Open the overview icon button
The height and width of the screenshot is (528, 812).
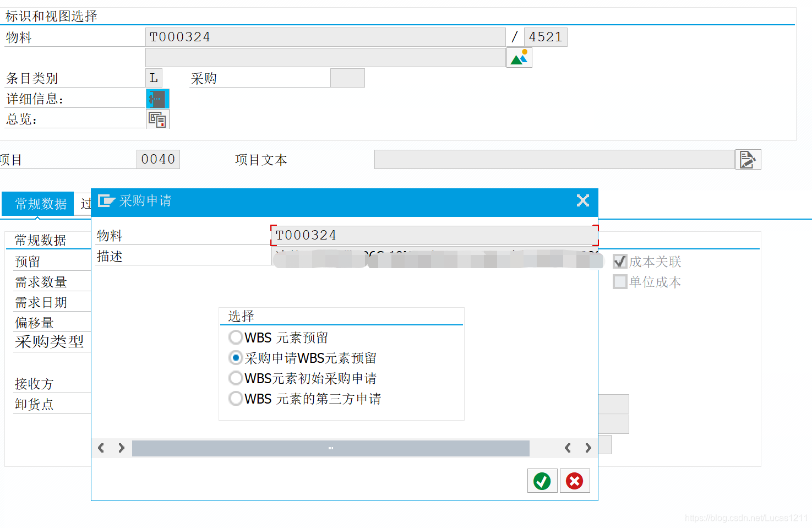pos(157,119)
